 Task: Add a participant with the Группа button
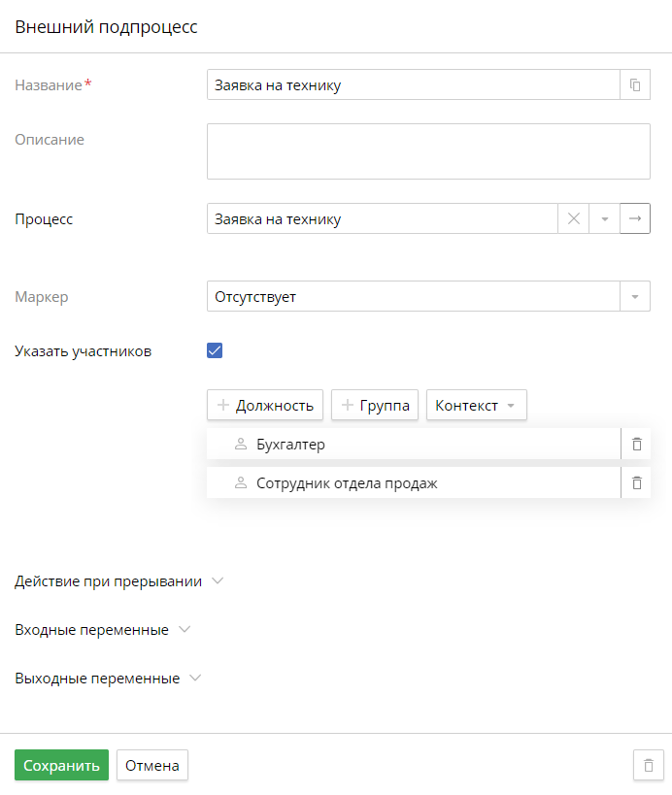point(374,405)
